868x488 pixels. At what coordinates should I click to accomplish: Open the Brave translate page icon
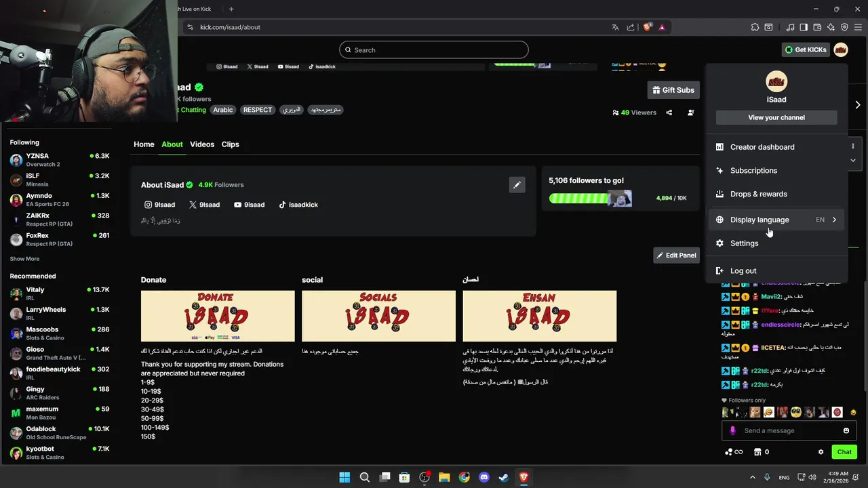(615, 27)
